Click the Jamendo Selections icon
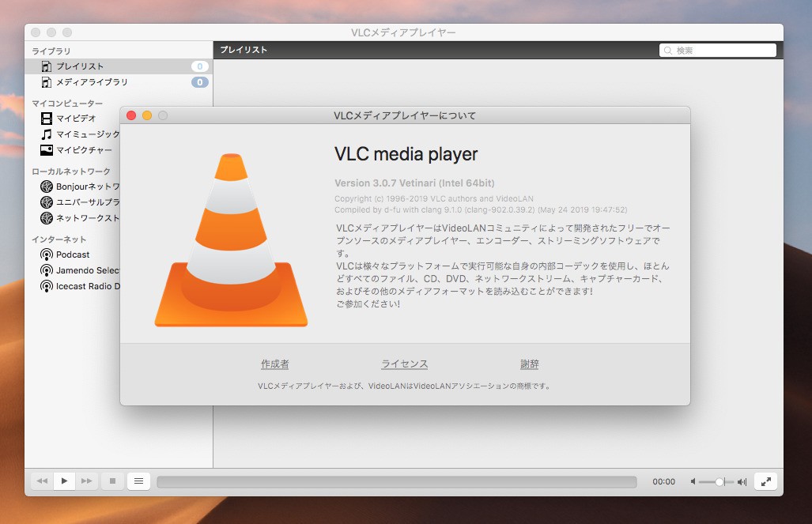This screenshot has width=812, height=524. 47,270
